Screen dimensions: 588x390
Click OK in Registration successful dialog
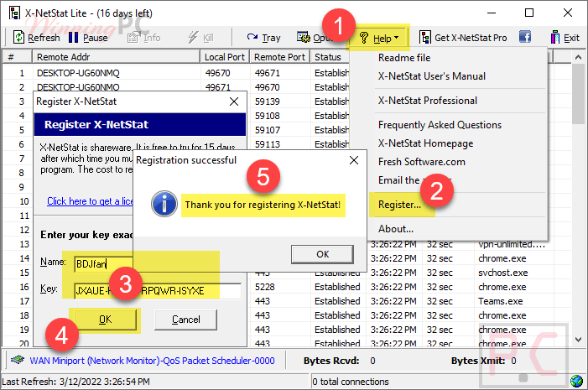click(322, 254)
